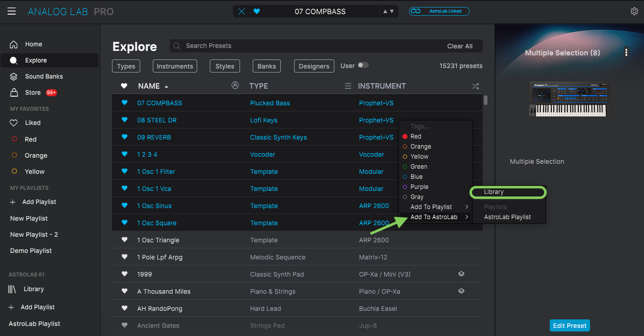Go to the next preset with the down arrow

pyautogui.click(x=392, y=11)
